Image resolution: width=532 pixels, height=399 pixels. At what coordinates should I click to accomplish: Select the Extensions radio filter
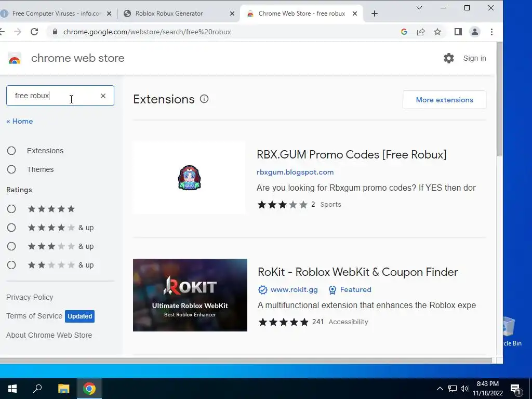point(11,151)
